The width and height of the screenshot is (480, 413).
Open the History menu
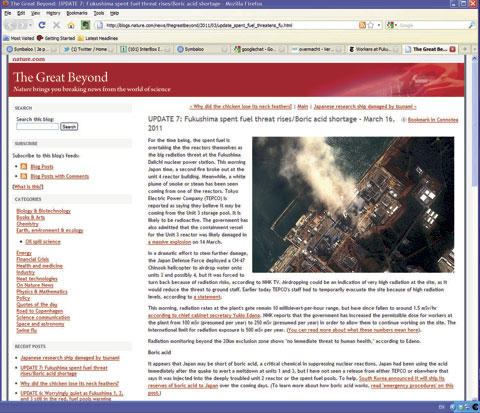53,13
